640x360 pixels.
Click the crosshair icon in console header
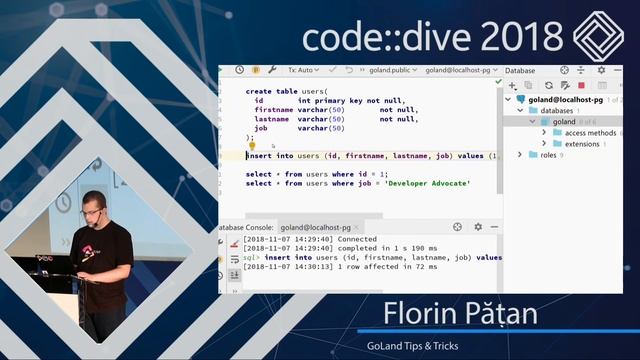(x=457, y=227)
